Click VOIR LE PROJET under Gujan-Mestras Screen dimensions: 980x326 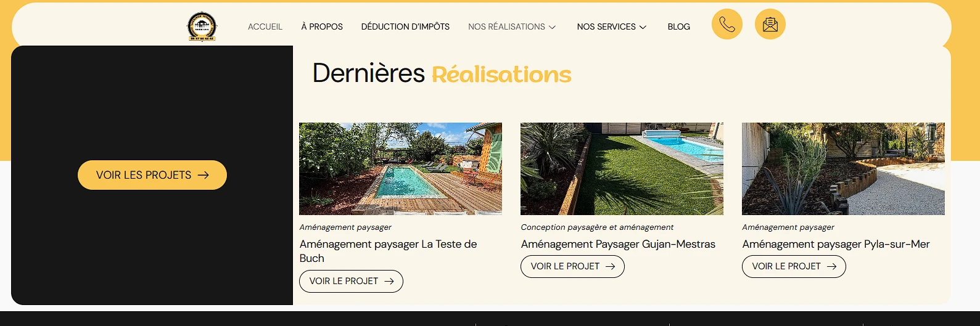pos(573,266)
